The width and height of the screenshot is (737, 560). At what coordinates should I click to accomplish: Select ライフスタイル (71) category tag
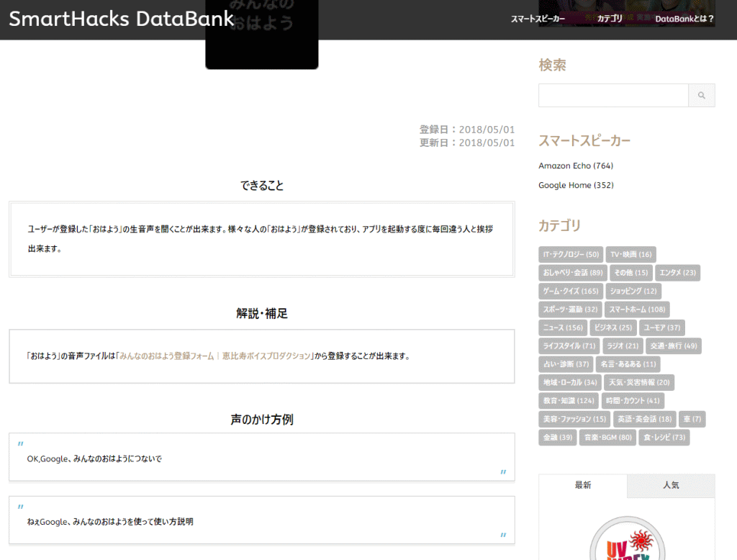point(569,346)
